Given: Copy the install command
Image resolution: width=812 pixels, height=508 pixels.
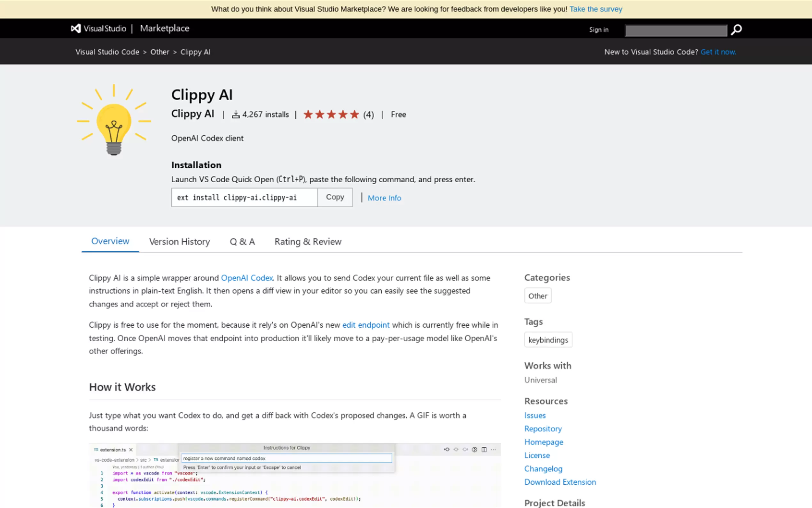Looking at the screenshot, I should (335, 197).
